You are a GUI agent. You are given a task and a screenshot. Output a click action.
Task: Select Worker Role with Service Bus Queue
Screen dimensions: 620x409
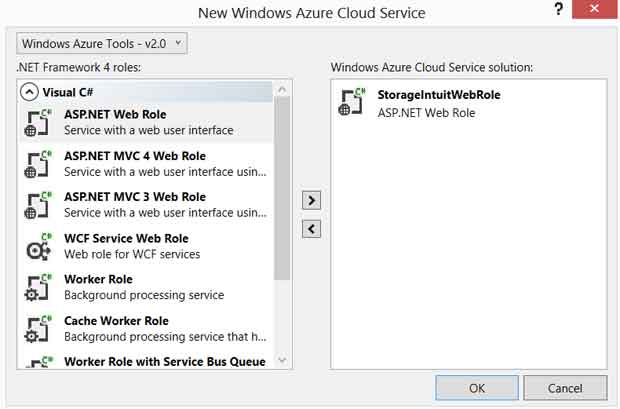(164, 362)
